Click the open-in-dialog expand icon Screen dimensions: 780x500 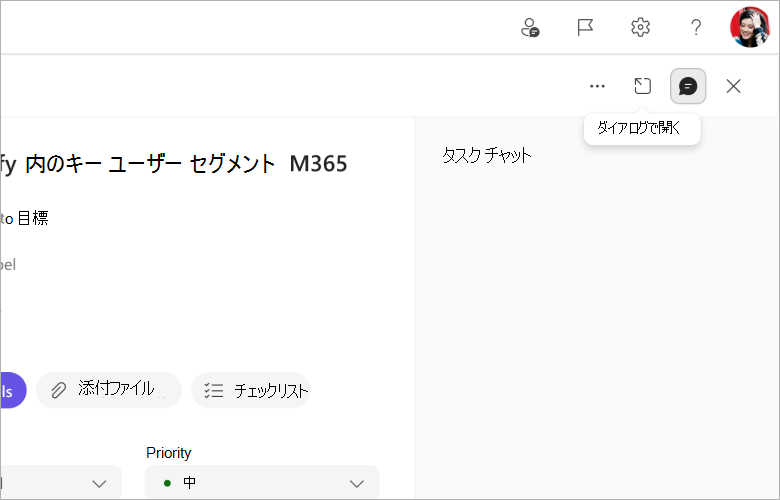pyautogui.click(x=642, y=86)
